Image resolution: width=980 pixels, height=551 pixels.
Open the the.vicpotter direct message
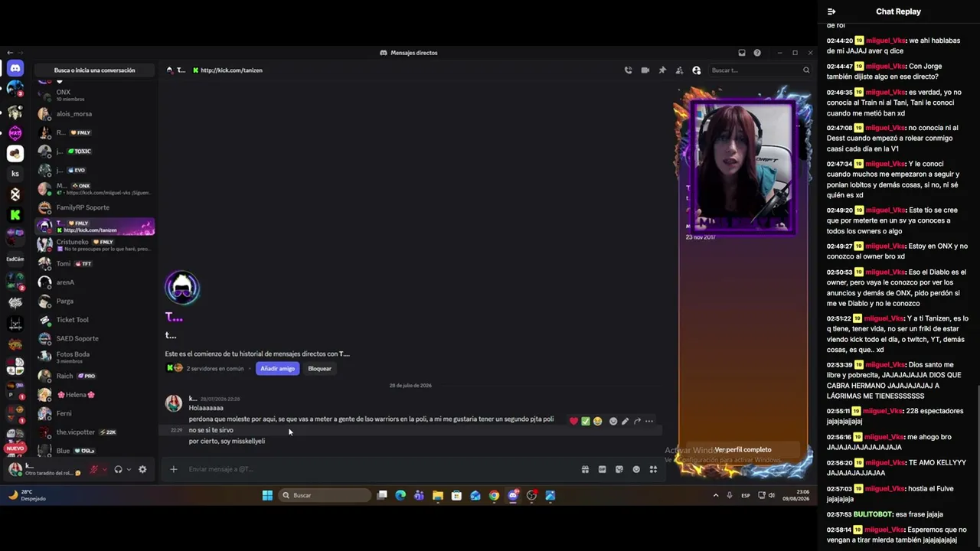click(x=94, y=432)
